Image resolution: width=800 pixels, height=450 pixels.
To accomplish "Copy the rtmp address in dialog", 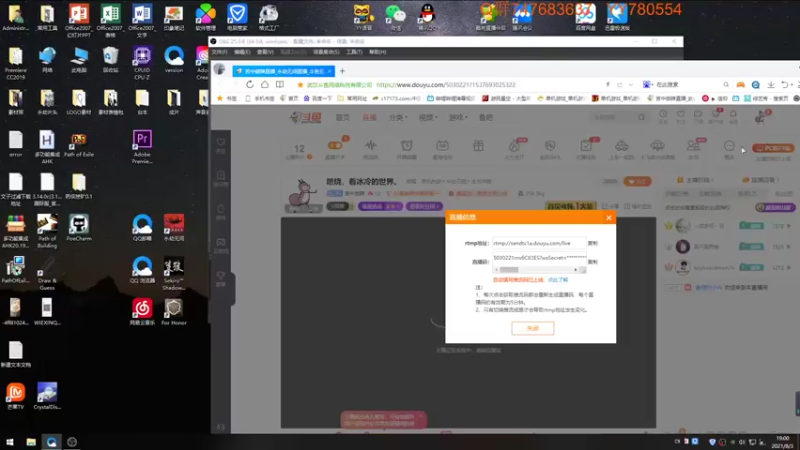I will click(592, 243).
